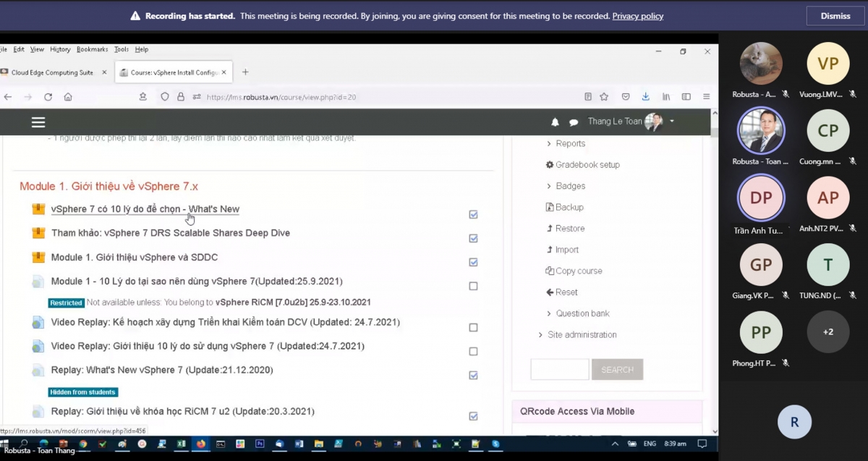868x461 pixels.
Task: Open the Windows Start menu
Action: click(x=4, y=444)
